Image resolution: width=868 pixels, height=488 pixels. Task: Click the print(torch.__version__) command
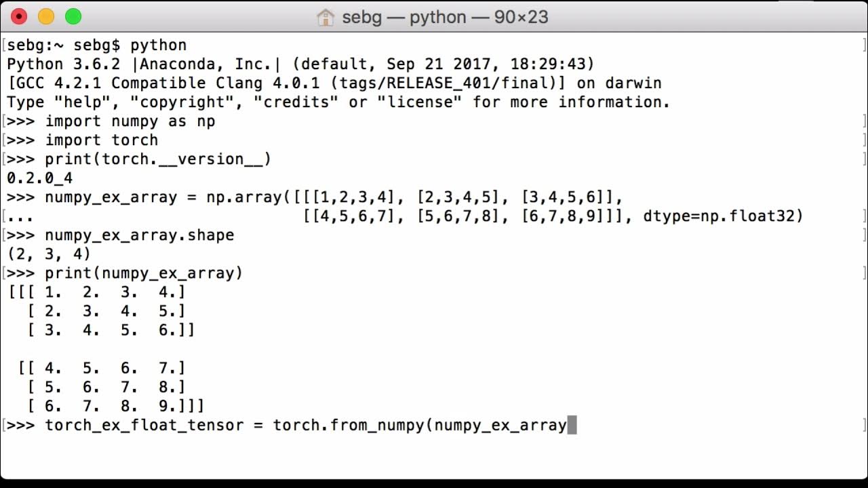[158, 159]
